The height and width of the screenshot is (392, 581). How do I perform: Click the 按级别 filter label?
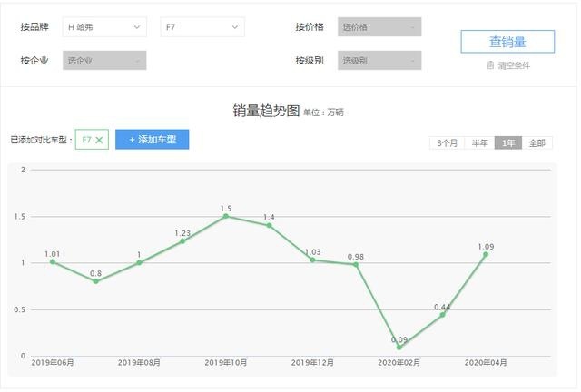(x=310, y=61)
